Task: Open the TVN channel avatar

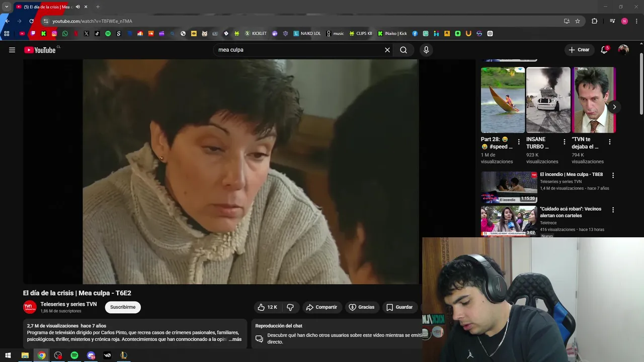Action: [x=30, y=307]
